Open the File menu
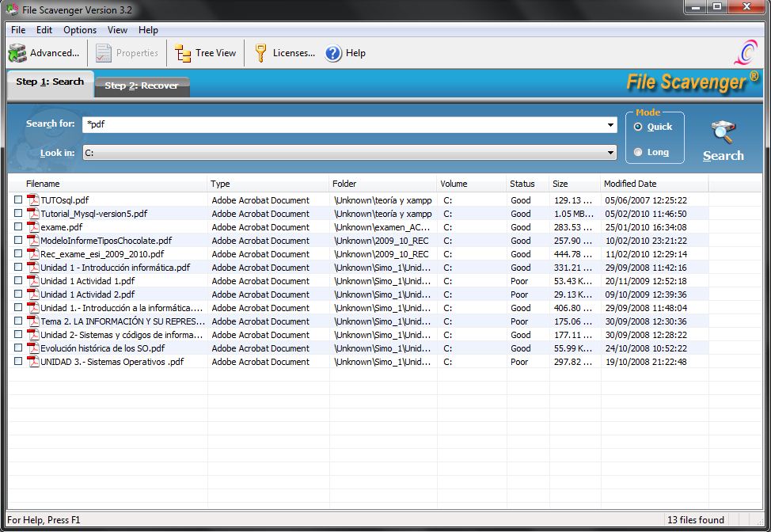Viewport: 771px width, 532px height. tap(18, 30)
